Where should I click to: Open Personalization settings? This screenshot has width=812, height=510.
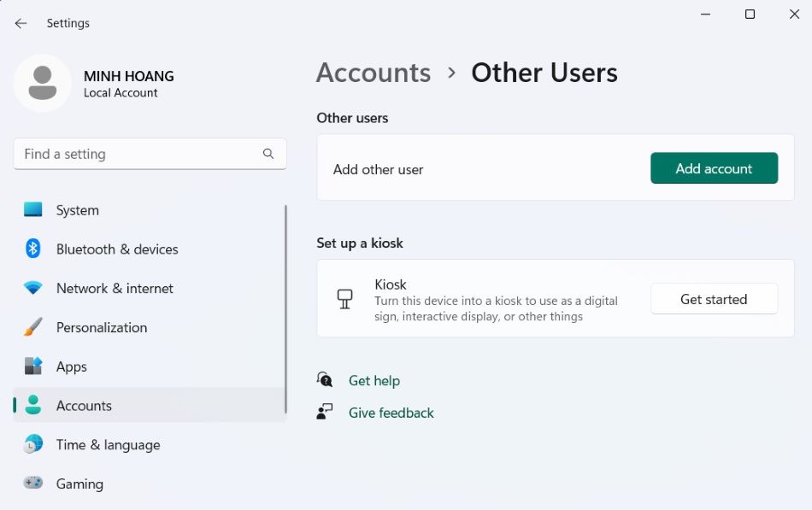(x=150, y=327)
